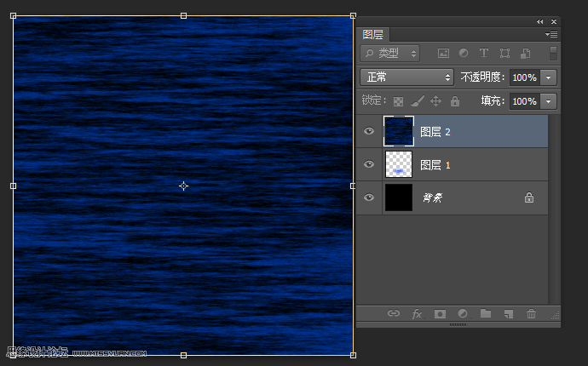Viewport: 588px width, 366px height.
Task: Add a layer mask
Action: [440, 313]
